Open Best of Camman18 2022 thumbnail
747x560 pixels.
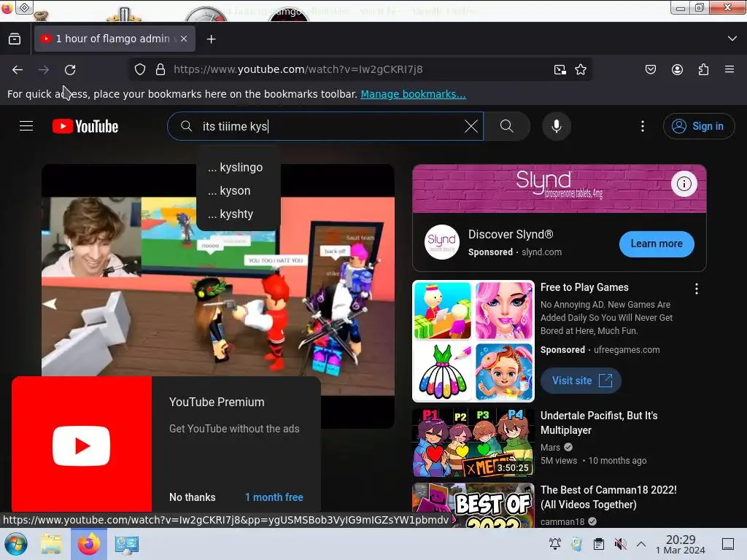[x=473, y=505]
